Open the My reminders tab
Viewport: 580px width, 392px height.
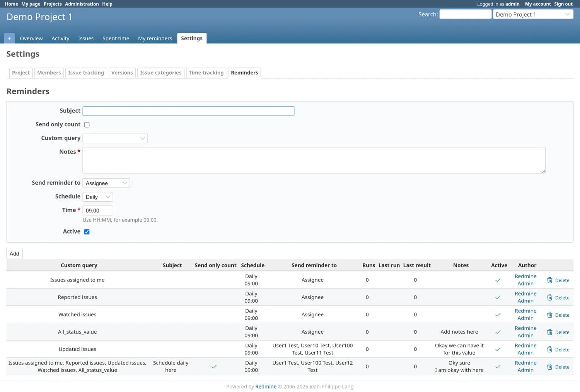tap(155, 38)
